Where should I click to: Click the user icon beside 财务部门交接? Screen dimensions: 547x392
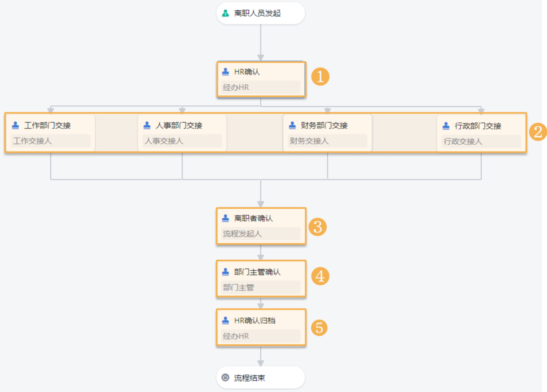pos(292,125)
